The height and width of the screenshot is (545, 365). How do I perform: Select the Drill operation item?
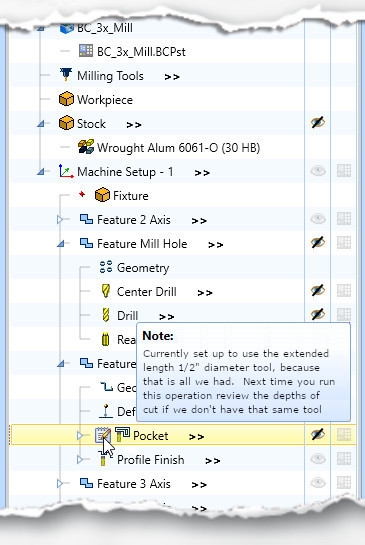[x=127, y=316]
